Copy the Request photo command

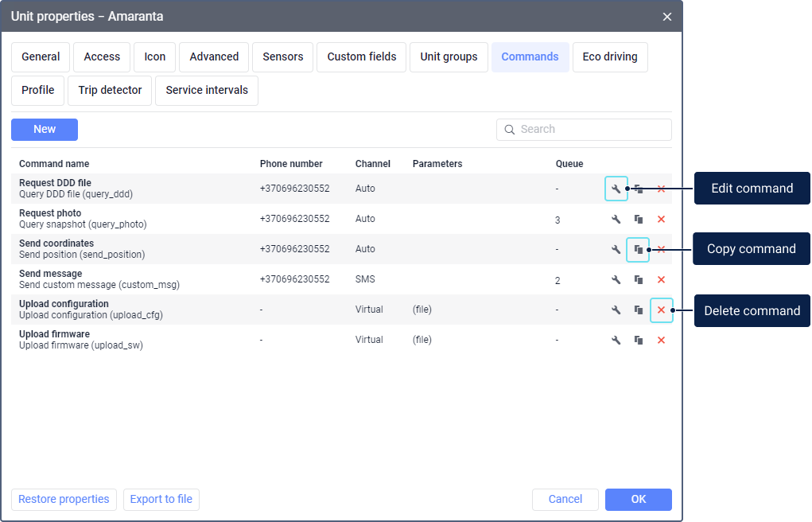pos(638,219)
